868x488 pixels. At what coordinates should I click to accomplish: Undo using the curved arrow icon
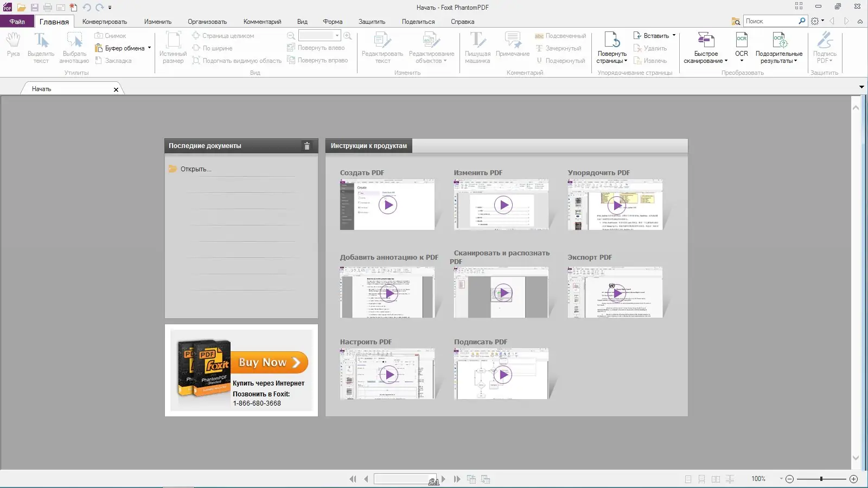[87, 8]
